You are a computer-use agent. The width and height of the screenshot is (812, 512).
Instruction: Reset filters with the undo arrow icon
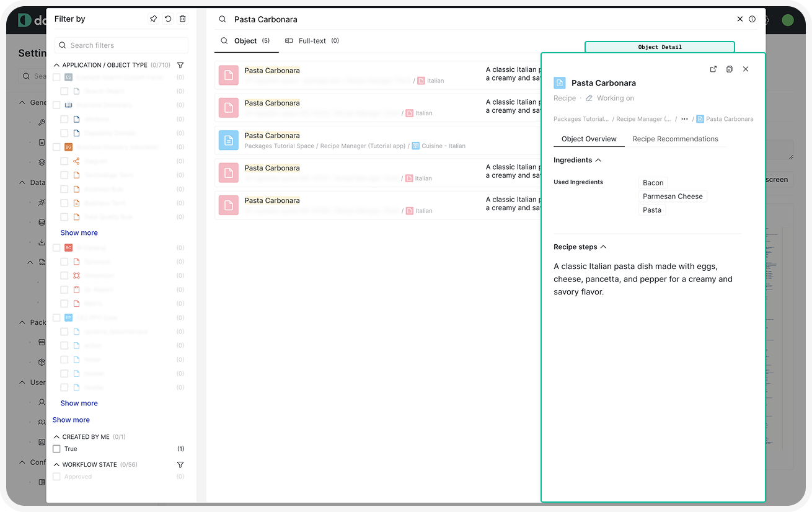coord(168,19)
